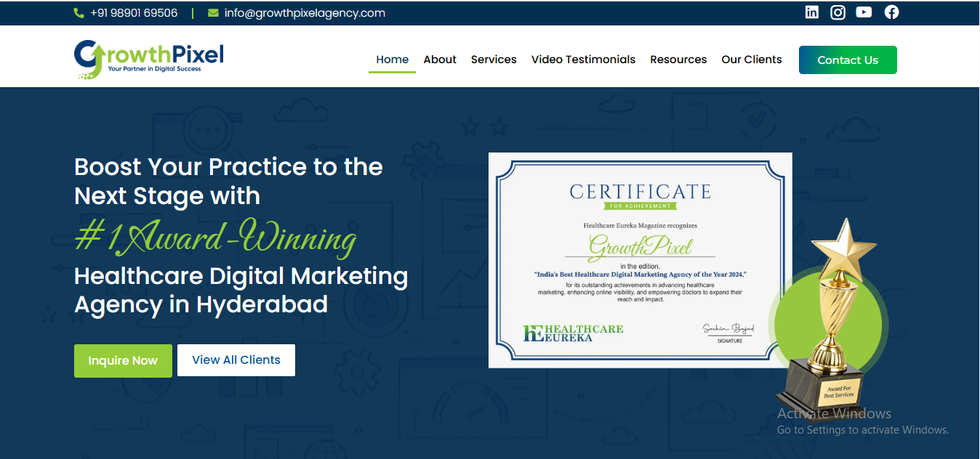Click "Agency in Hyderabad" heading line
Screen dimensions: 980x459
201,304
